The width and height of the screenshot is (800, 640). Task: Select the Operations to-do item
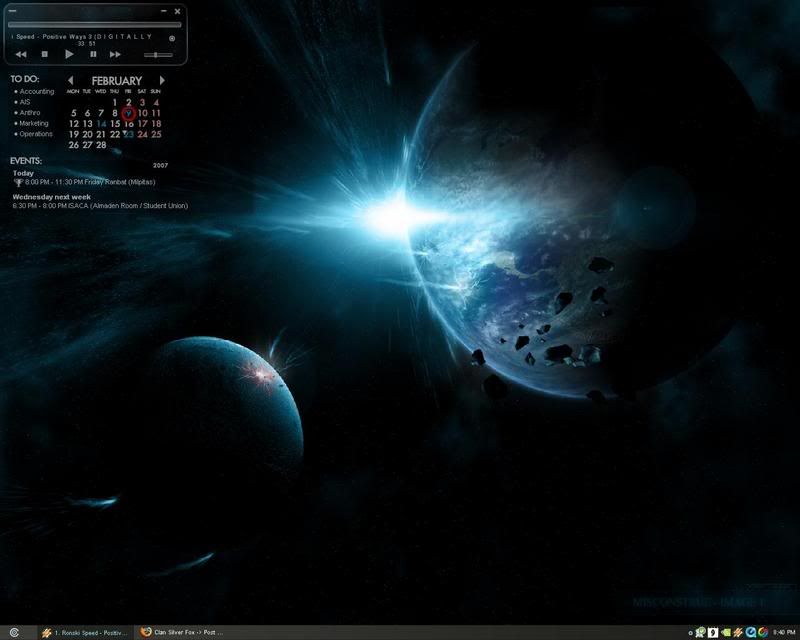[33, 134]
